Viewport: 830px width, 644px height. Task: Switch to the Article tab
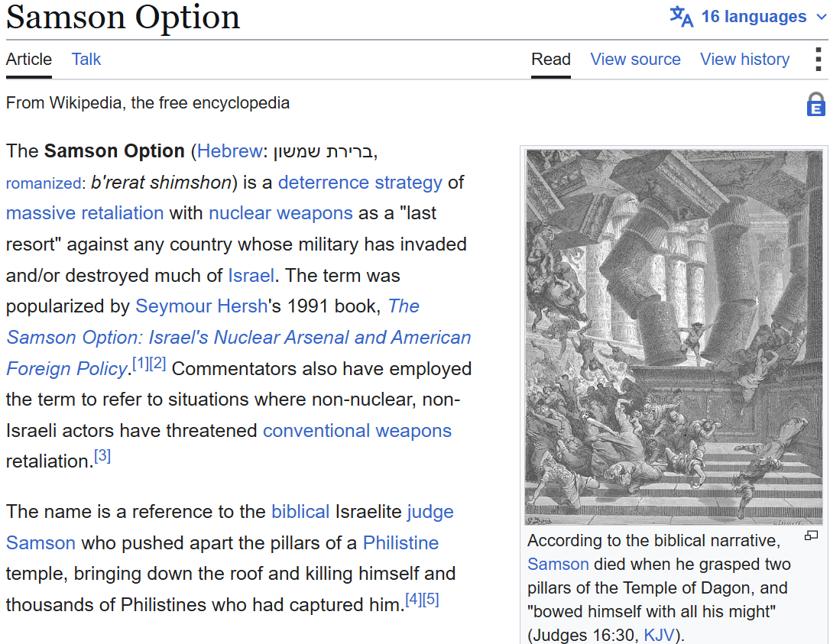click(x=28, y=60)
